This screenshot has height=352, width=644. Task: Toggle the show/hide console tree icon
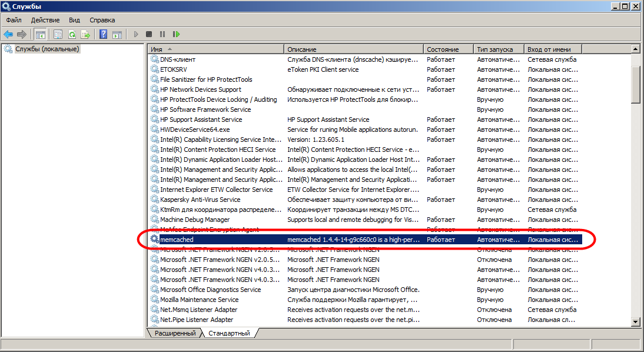(x=41, y=34)
